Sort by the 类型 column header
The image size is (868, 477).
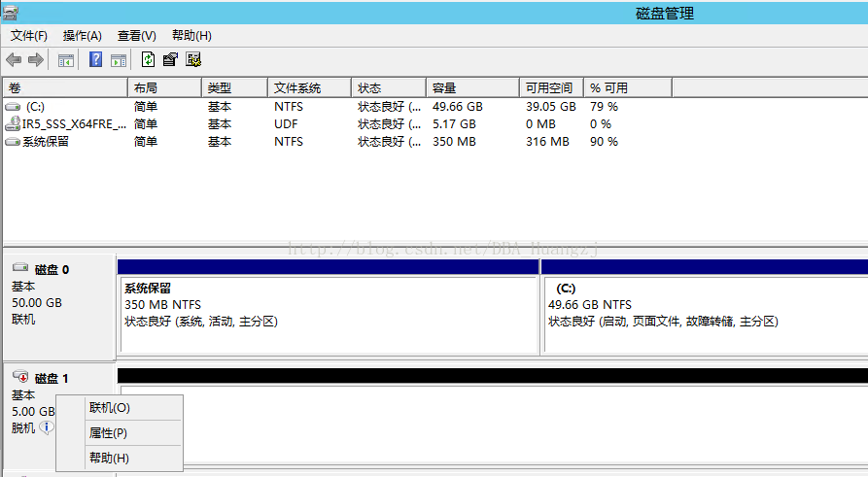[234, 88]
